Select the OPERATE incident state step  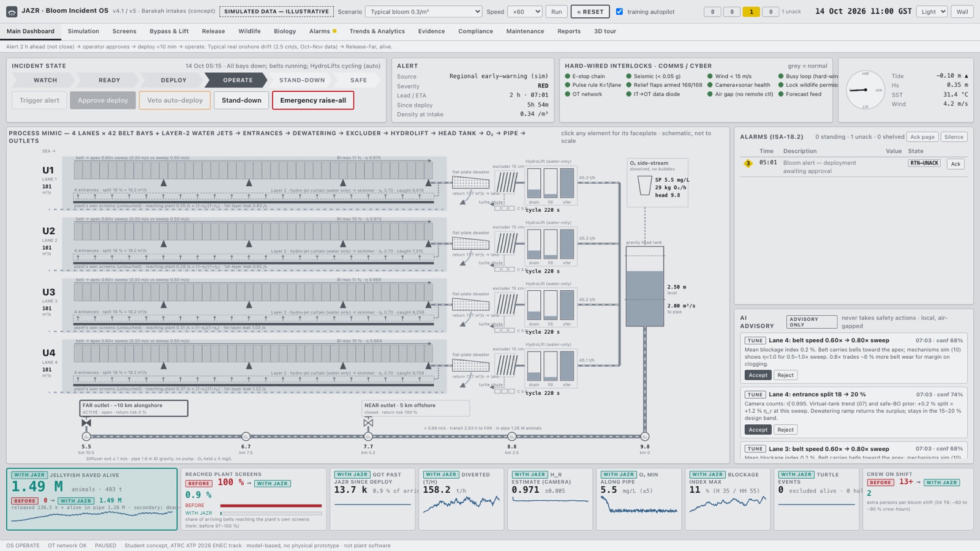pyautogui.click(x=236, y=80)
